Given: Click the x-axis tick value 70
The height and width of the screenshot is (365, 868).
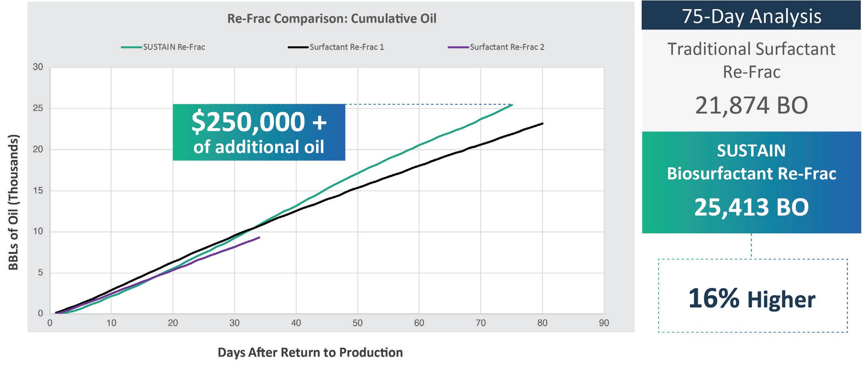Looking at the screenshot, I should pyautogui.click(x=481, y=323).
